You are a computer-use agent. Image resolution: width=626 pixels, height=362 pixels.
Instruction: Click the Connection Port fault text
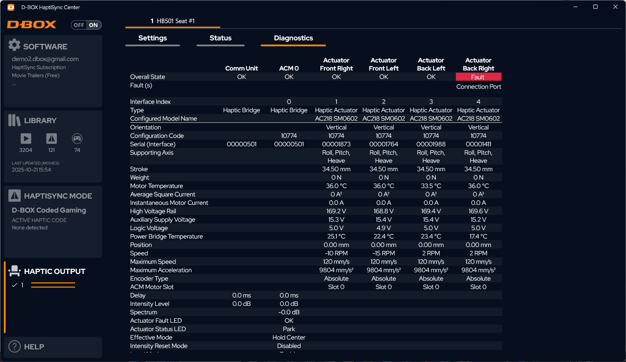(478, 87)
